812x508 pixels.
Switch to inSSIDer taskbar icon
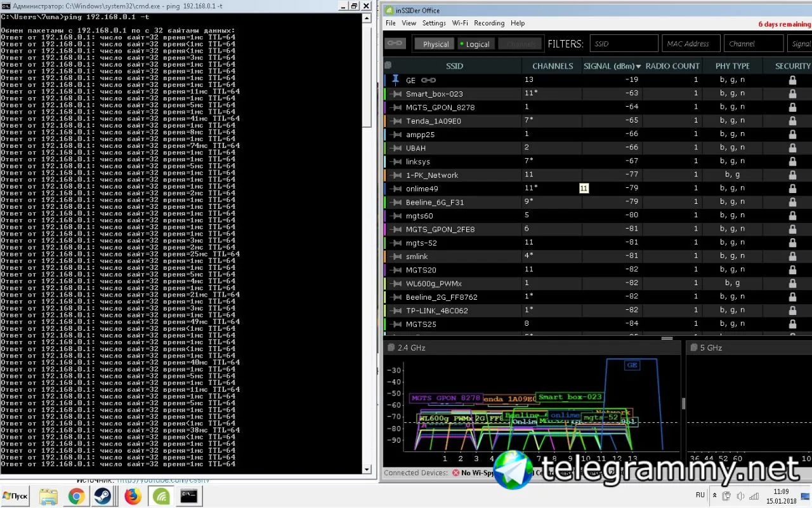(161, 496)
